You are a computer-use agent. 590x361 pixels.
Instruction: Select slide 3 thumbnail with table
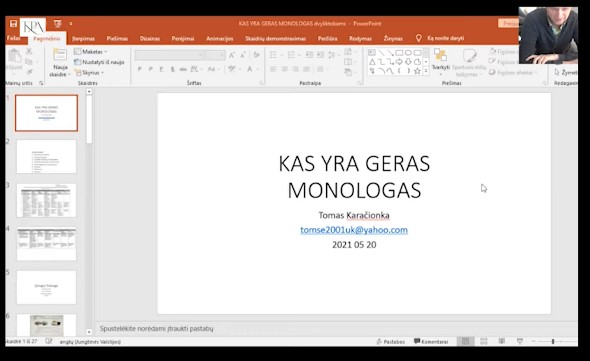[46, 200]
